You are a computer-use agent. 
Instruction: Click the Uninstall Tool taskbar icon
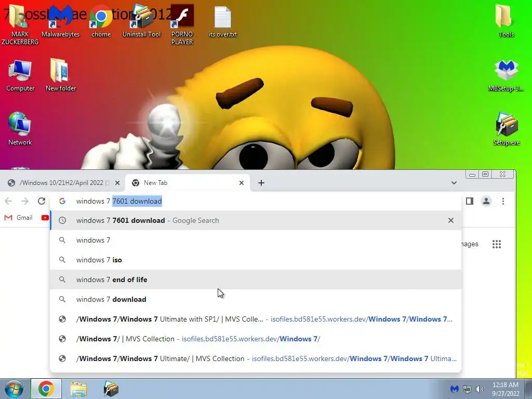coord(111,389)
